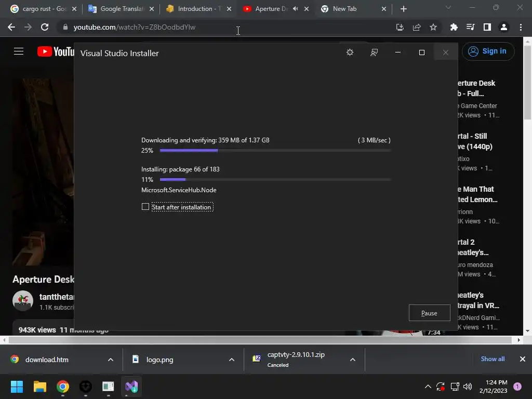Close the downloads bar
The image size is (532, 399).
point(523,358)
